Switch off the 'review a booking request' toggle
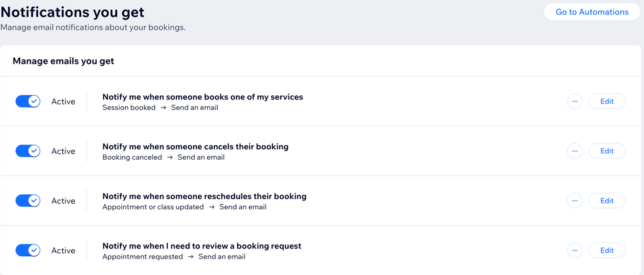Screen dimensions: 644x275 pos(28,250)
